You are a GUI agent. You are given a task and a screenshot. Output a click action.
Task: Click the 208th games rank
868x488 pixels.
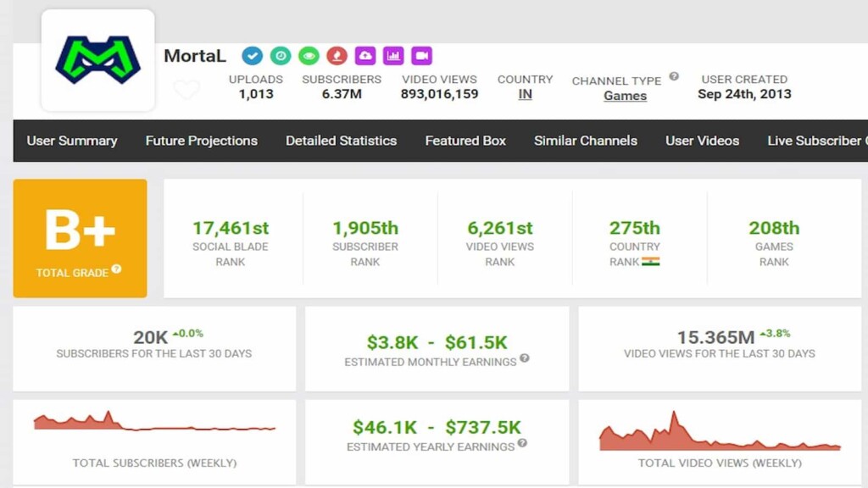[x=774, y=228]
